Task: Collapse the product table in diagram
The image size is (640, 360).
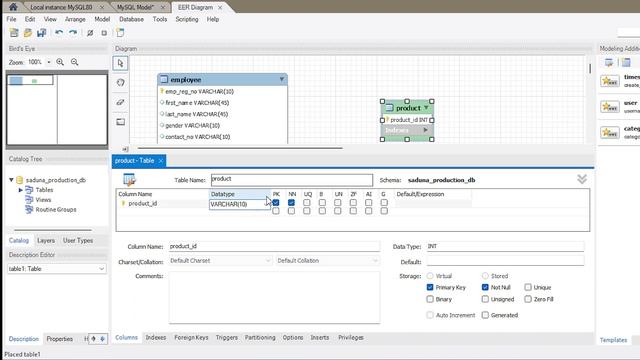Action: [426, 107]
